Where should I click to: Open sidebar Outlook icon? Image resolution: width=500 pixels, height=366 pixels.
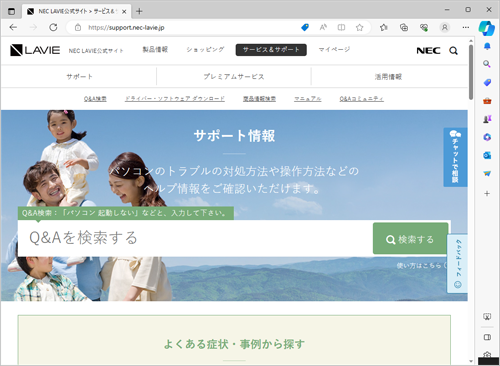487,155
